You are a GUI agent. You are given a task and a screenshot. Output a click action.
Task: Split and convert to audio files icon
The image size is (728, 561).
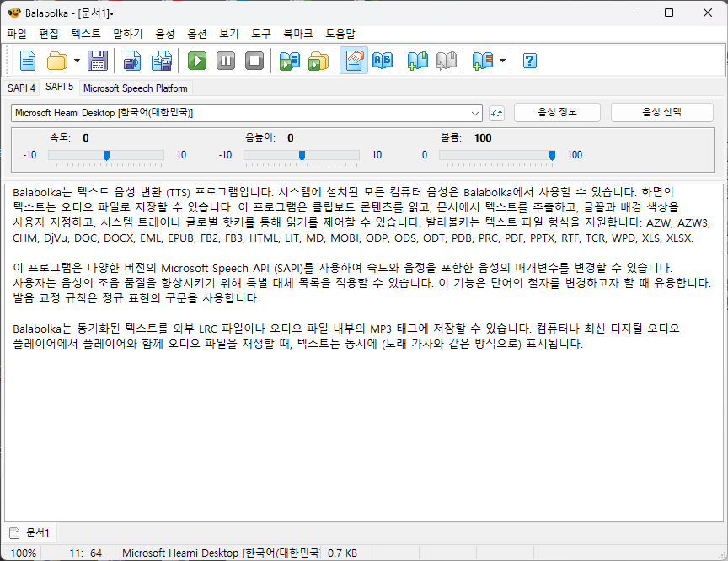point(162,61)
